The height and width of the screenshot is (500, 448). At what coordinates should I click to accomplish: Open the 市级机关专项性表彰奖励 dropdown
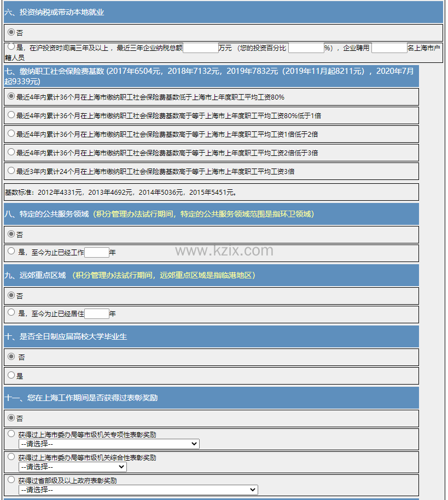(109, 444)
